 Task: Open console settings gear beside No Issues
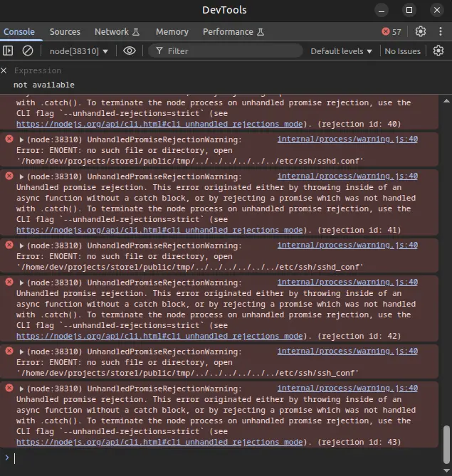click(x=438, y=51)
